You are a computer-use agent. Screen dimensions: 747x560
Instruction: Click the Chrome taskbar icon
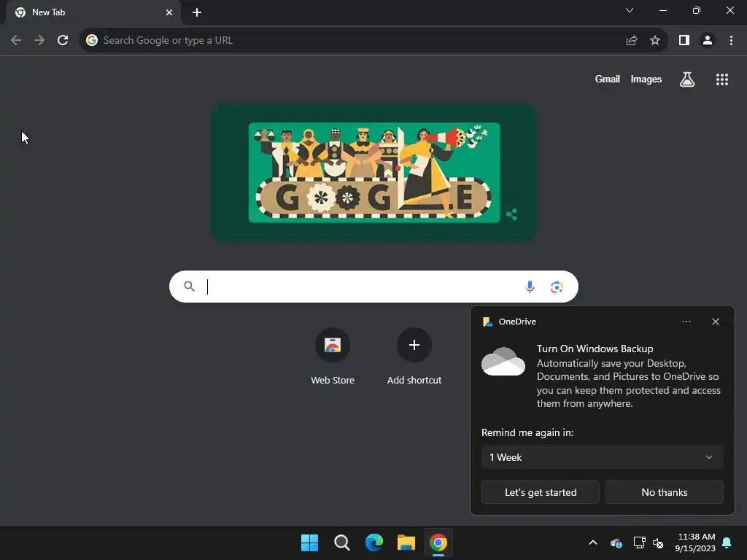(x=438, y=542)
